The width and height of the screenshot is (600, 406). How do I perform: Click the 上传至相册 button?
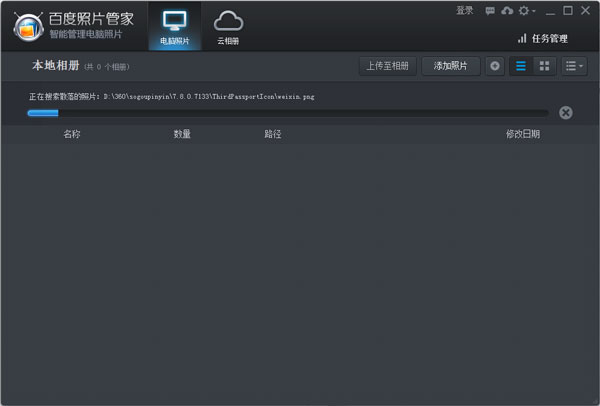(388, 66)
